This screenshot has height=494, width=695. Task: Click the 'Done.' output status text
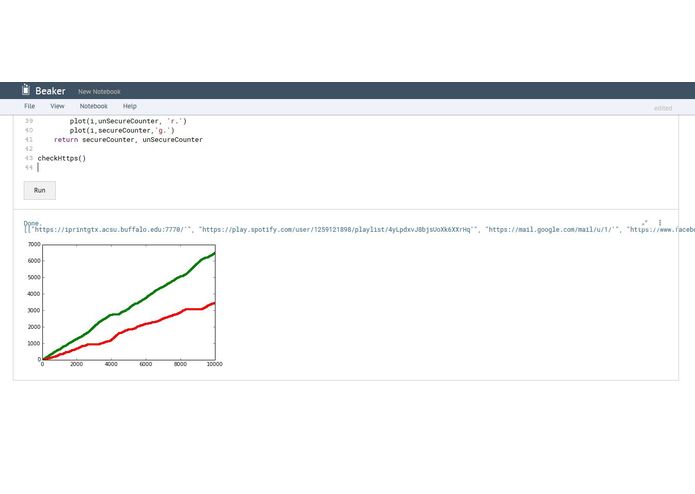pyautogui.click(x=32, y=223)
